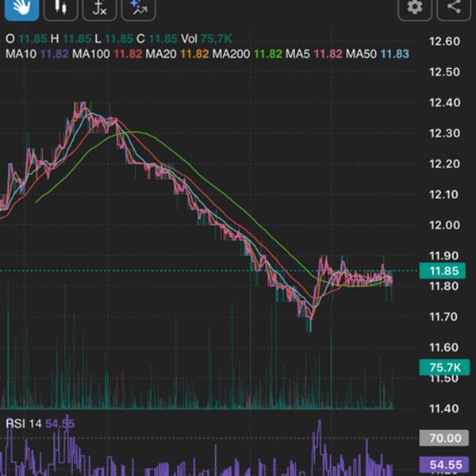Tap the RSI 14 indicator label

(x=40, y=424)
